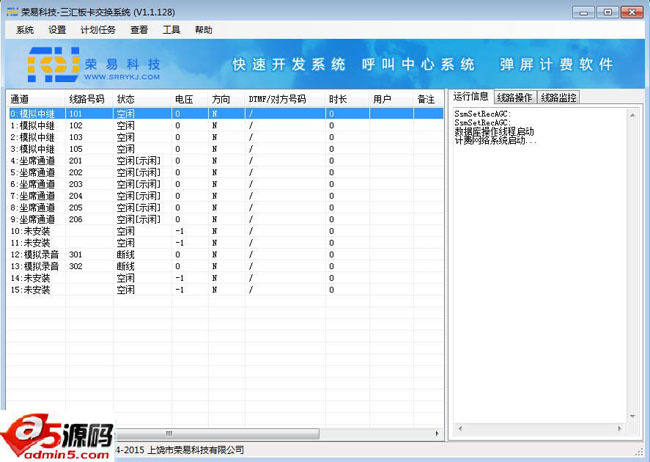Image resolution: width=650 pixels, height=462 pixels.
Task: Click up arrow of log panel scrollbar
Action: (x=632, y=115)
